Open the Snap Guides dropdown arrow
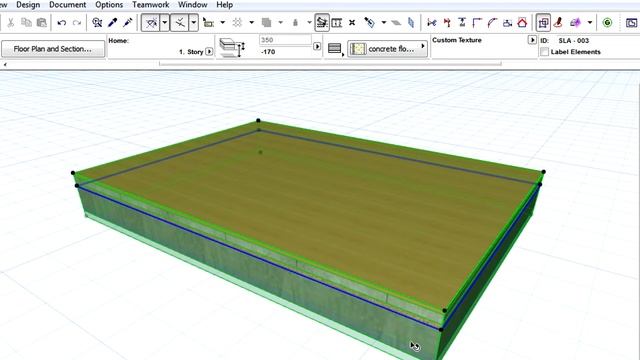The height and width of the screenshot is (360, 640). pos(194,23)
